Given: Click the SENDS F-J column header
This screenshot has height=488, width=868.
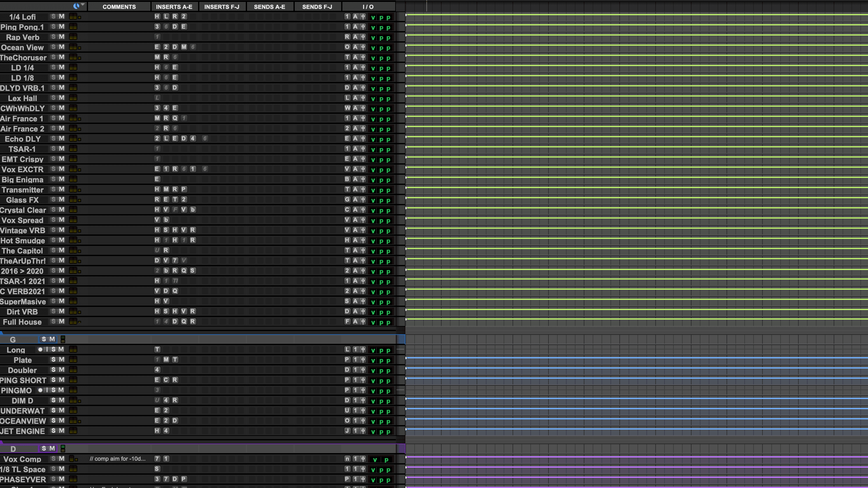Looking at the screenshot, I should point(317,7).
